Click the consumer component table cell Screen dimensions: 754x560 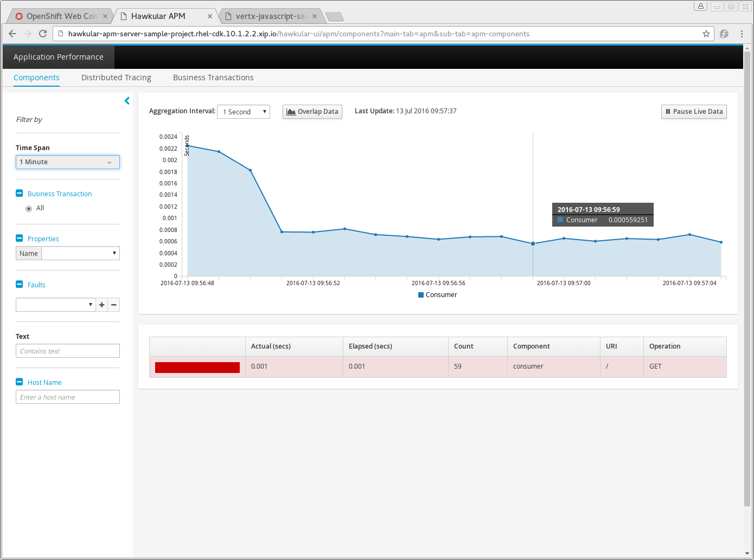coord(554,366)
